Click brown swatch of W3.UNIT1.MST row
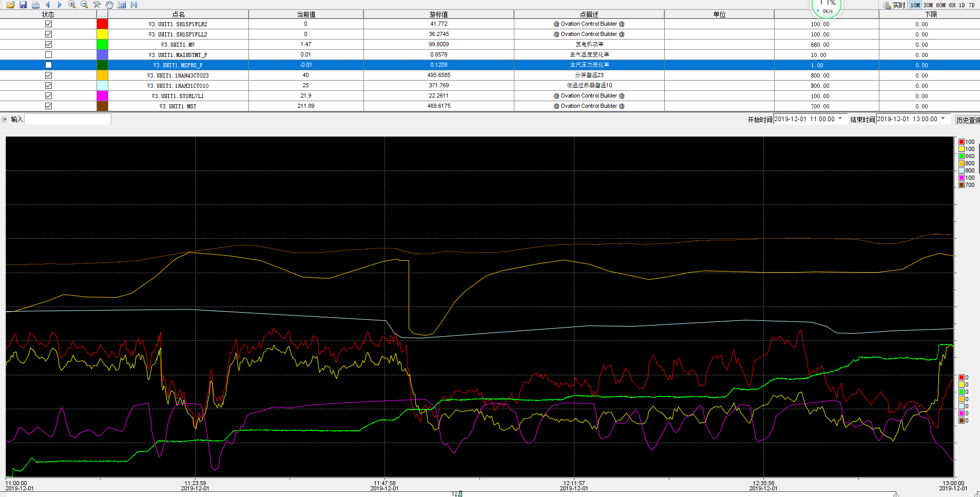This screenshot has width=980, height=497. pyautogui.click(x=102, y=106)
